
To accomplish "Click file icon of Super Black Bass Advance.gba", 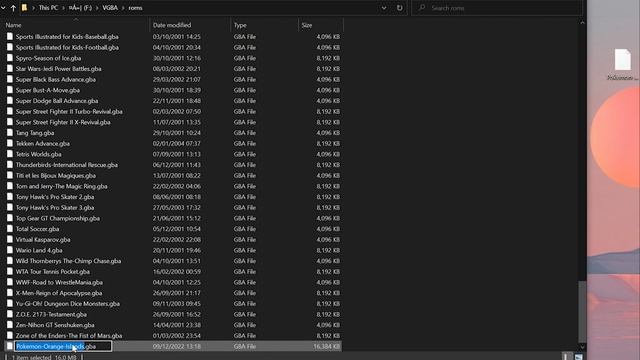I will (10, 79).
